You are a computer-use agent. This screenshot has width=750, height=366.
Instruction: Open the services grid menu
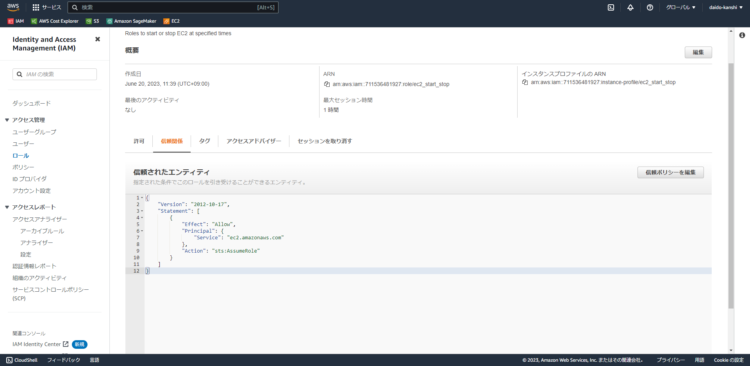pos(47,8)
